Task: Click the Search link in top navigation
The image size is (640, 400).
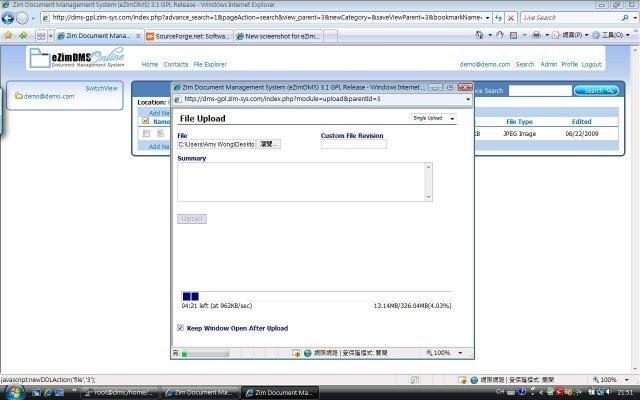Action: point(524,64)
